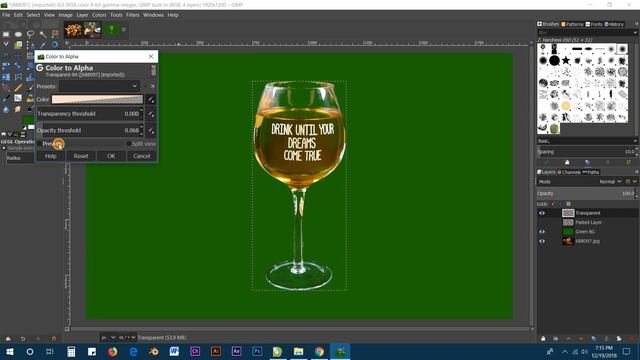Viewport: 640px width, 360px height.
Task: Pick opacity threshold from image eyedropper
Action: pyautogui.click(x=151, y=131)
